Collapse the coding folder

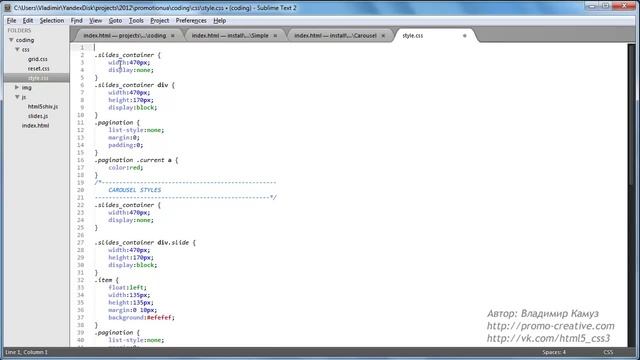click(11, 40)
